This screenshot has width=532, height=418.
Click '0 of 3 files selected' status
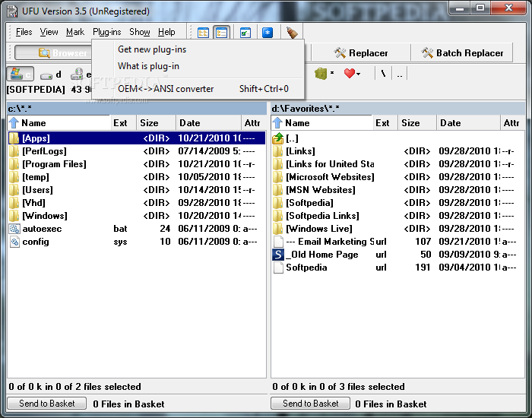click(x=338, y=387)
